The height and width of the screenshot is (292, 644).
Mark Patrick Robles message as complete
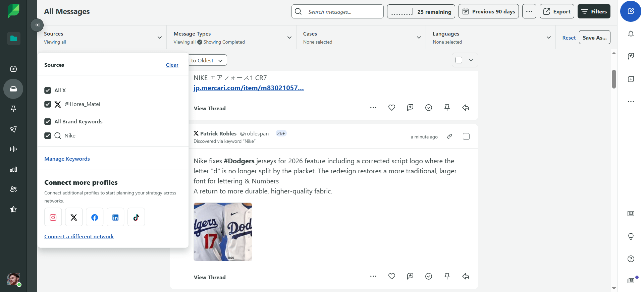pos(429,276)
